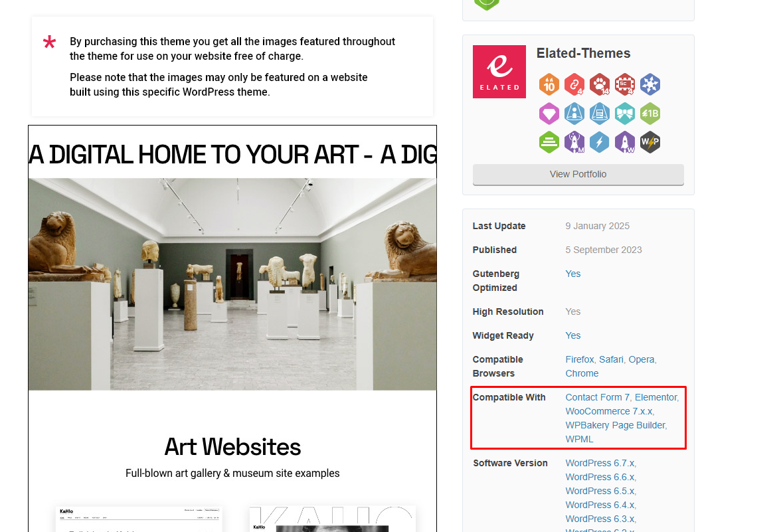Click the first Kahlo demo thumbnail
The width and height of the screenshot is (783, 532).
tap(139, 519)
